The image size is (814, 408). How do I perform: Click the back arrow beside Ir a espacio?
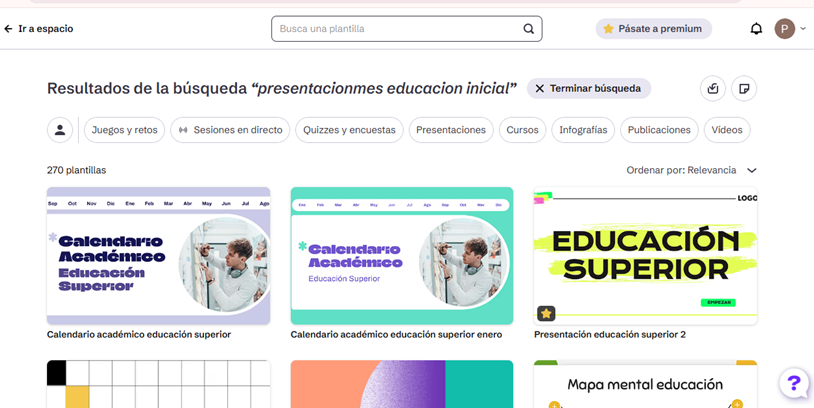8,29
